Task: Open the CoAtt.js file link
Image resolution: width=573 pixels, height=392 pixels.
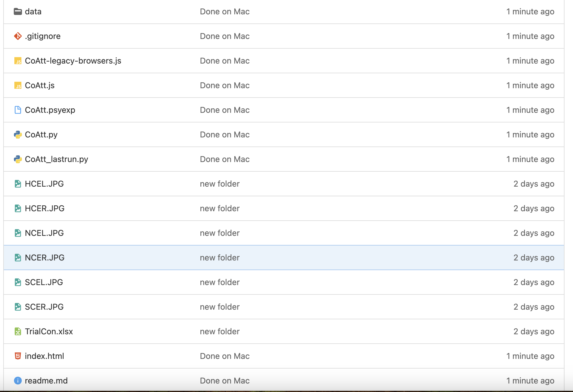Action: pos(40,85)
